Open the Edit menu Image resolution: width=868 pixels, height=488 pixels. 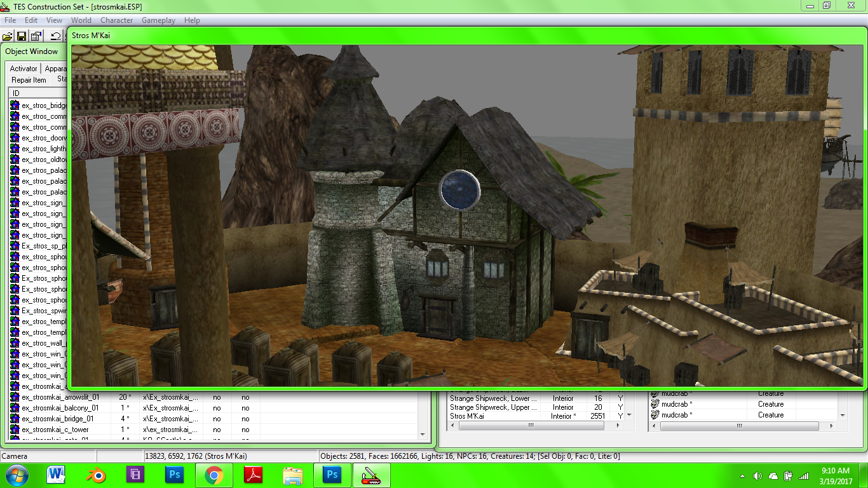[31, 20]
